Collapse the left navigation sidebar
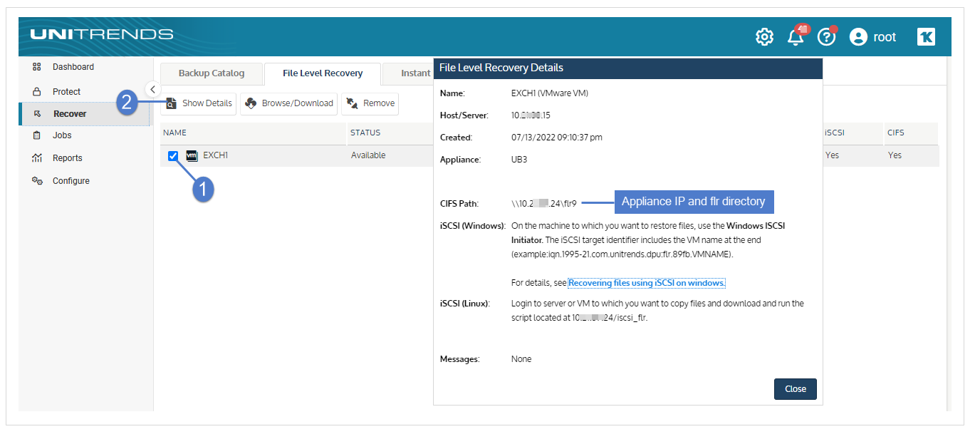The height and width of the screenshot is (439, 980). point(153,89)
